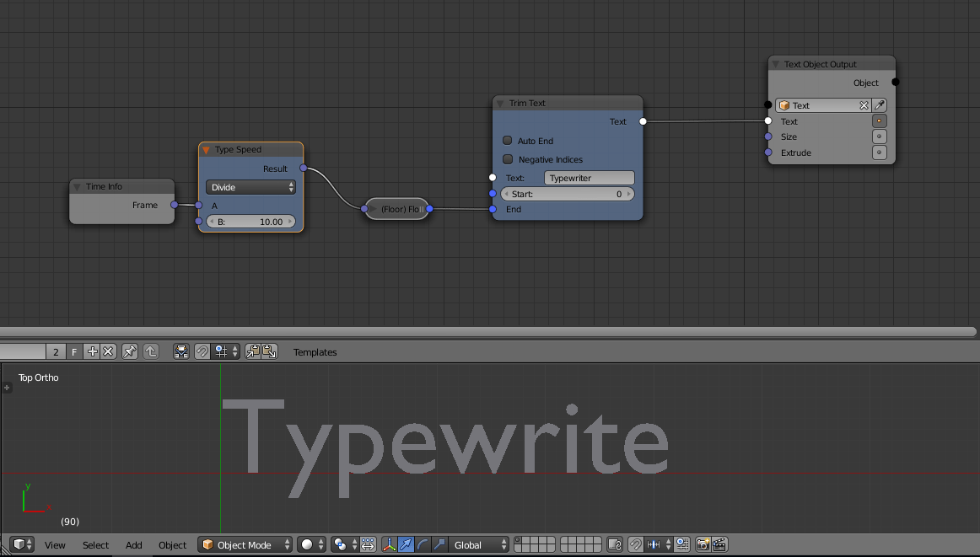This screenshot has width=980, height=557.
Task: Toggle snapping magnet in the 3D viewport header
Action: 635,544
